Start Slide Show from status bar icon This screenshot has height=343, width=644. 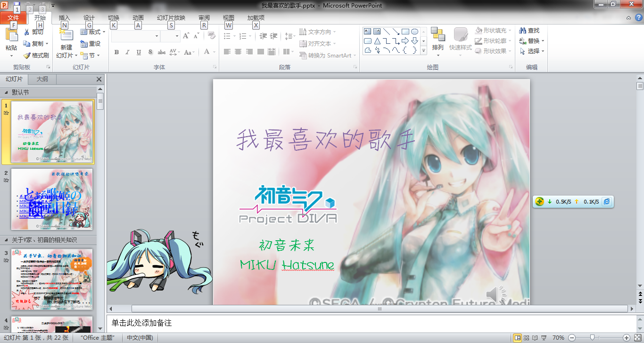pyautogui.click(x=543, y=338)
